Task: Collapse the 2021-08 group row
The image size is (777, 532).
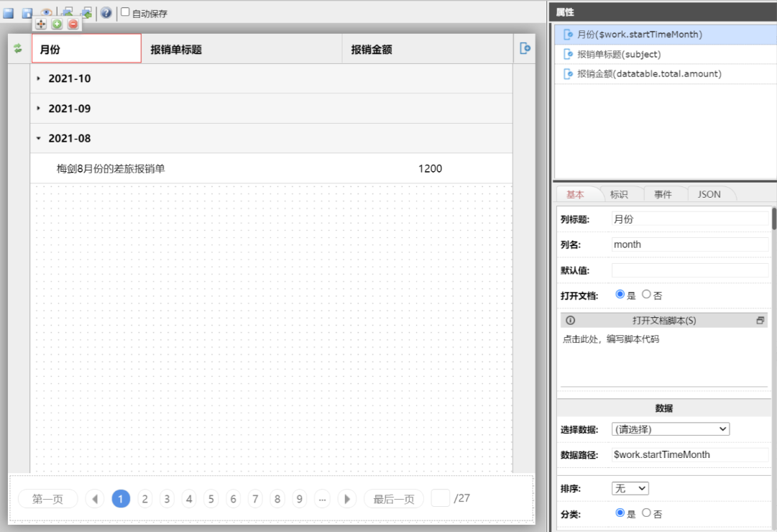Action: coord(39,138)
